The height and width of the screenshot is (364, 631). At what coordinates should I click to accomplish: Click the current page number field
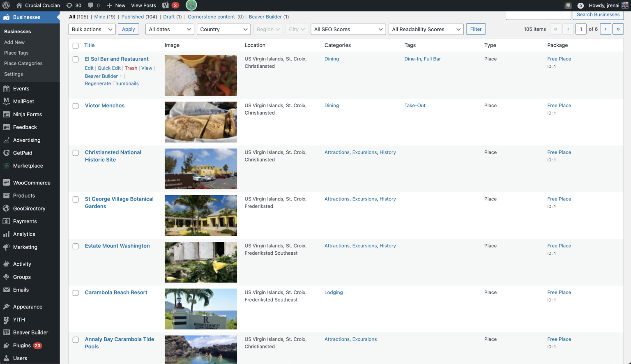(x=581, y=29)
